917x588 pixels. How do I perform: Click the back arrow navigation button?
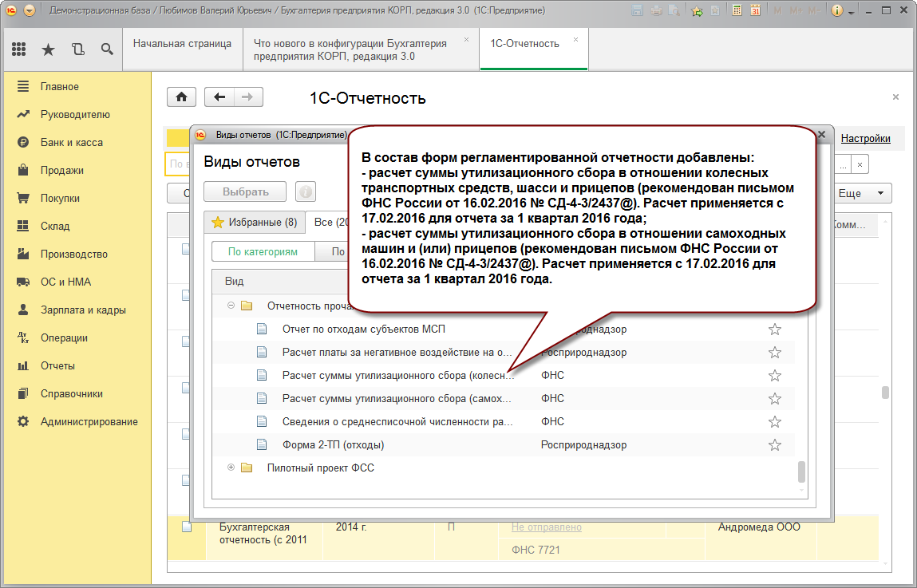219,97
